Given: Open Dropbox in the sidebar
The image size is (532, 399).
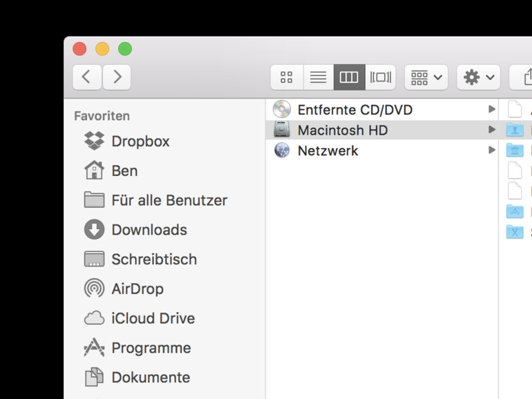Looking at the screenshot, I should tap(140, 142).
